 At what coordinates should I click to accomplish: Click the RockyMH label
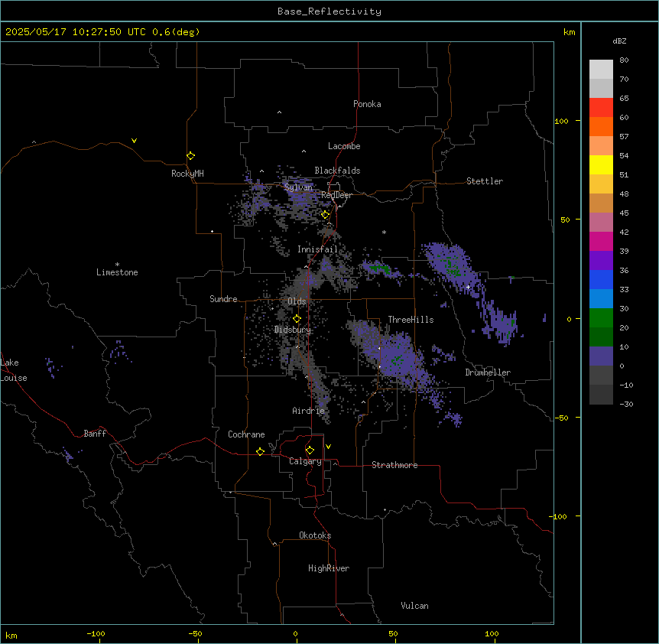(x=187, y=174)
